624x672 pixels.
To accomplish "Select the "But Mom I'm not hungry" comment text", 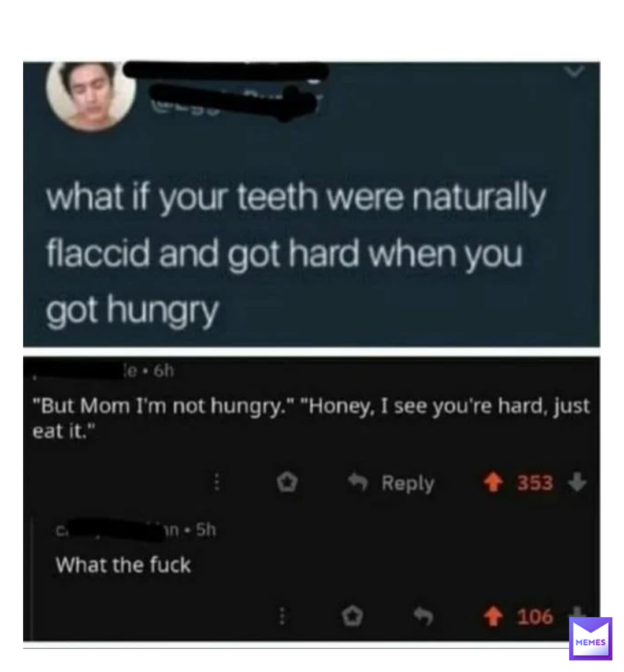I will click(x=311, y=418).
